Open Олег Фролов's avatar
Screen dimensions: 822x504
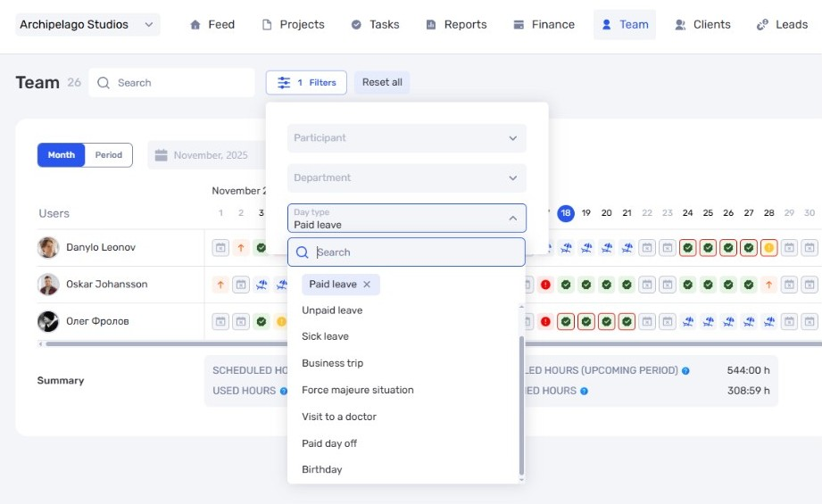click(x=48, y=321)
